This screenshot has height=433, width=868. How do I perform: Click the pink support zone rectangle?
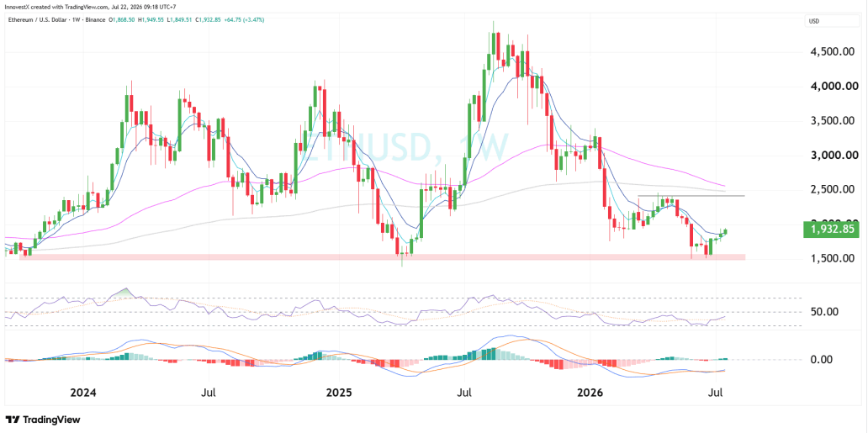tap(383, 257)
